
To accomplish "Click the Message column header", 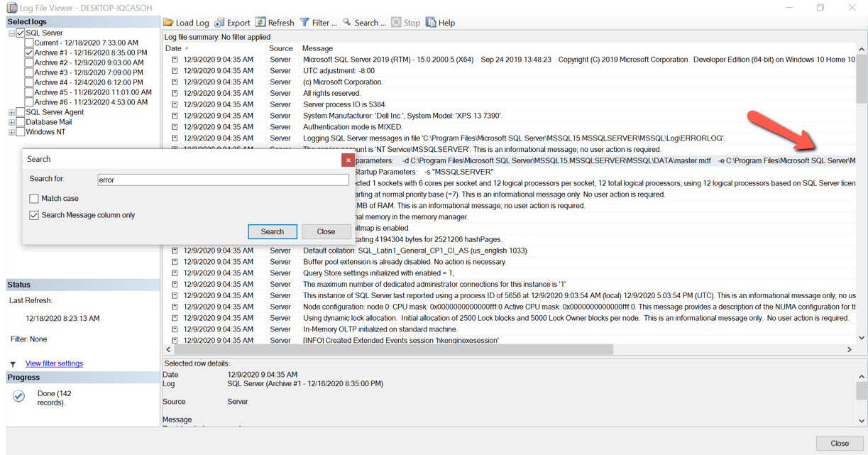I will click(577, 48).
